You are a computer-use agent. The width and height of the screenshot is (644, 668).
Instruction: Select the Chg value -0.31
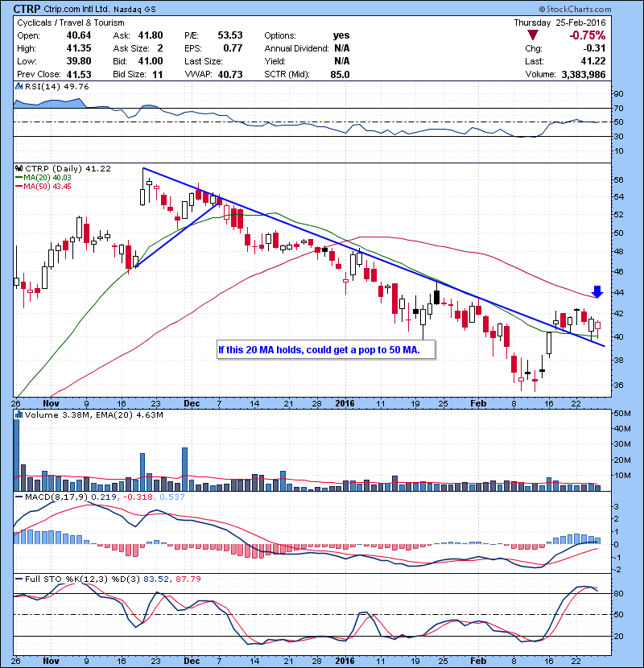[x=594, y=48]
